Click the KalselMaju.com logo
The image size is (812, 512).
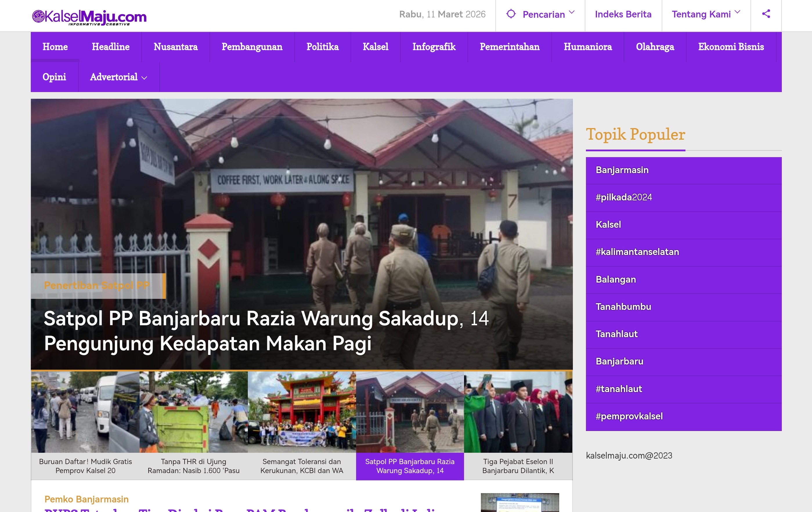click(x=89, y=17)
